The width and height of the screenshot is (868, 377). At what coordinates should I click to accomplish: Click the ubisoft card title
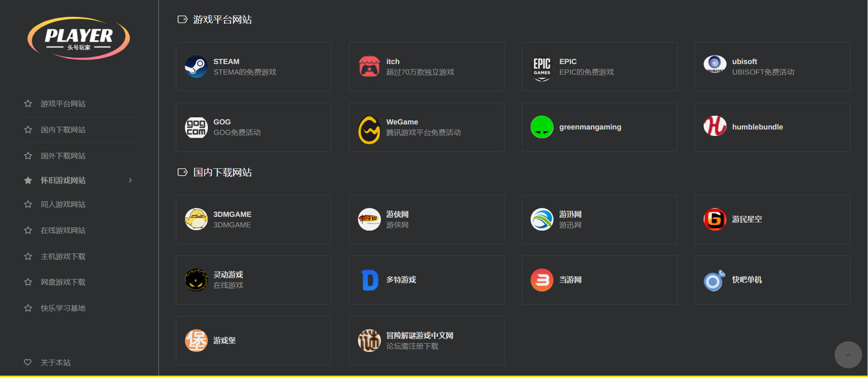tap(744, 61)
